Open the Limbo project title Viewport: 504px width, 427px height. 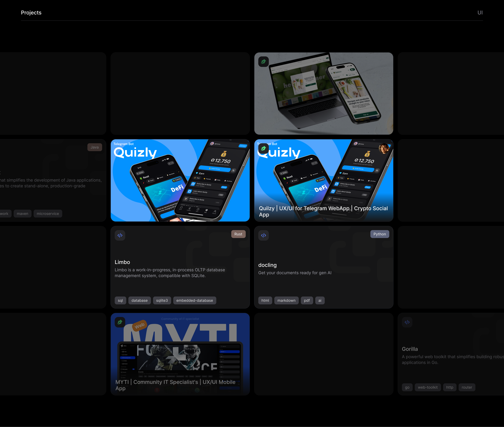[x=122, y=262]
